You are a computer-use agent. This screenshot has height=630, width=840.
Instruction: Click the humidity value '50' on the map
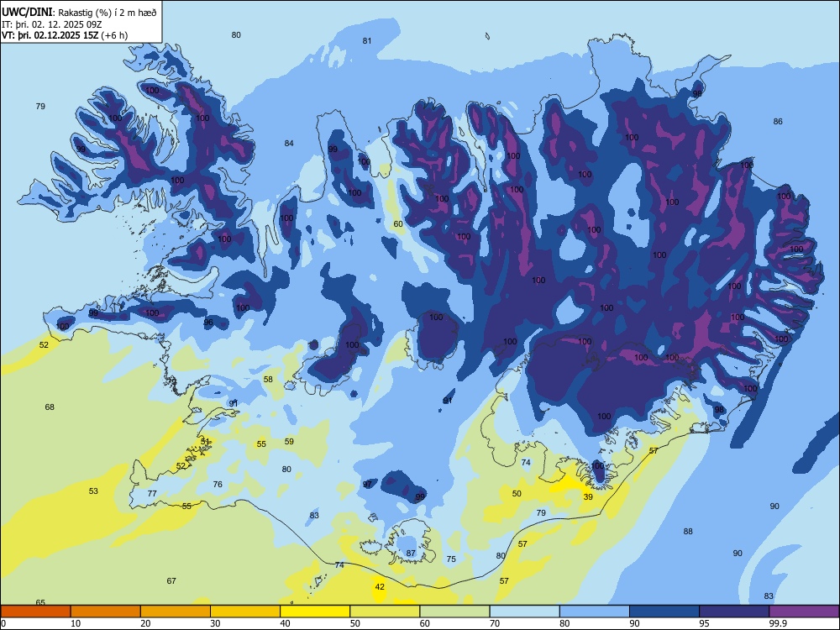click(x=517, y=493)
